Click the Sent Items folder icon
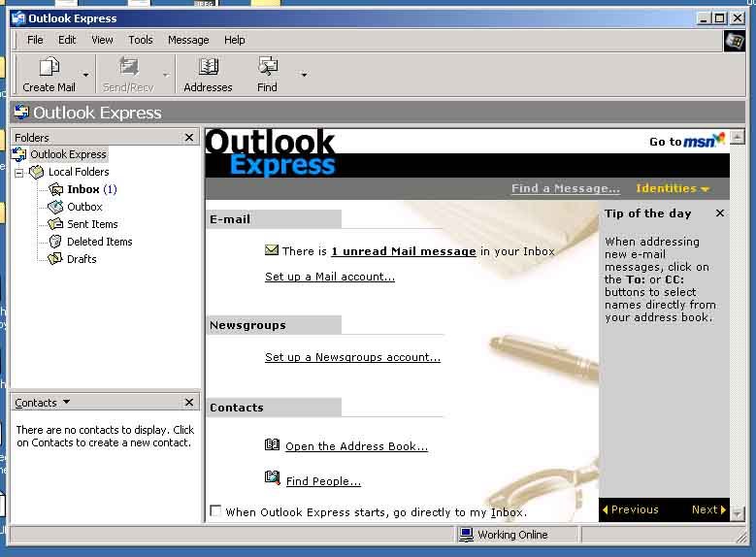The image size is (756, 557). [56, 224]
